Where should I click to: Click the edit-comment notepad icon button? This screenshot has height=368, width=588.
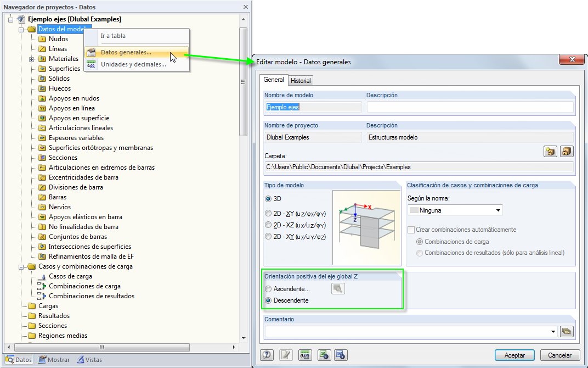point(286,355)
